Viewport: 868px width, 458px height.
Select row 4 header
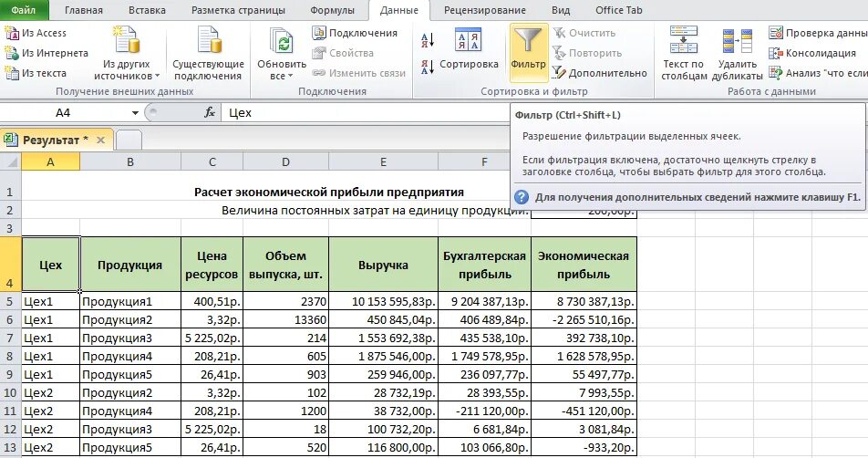[x=11, y=265]
